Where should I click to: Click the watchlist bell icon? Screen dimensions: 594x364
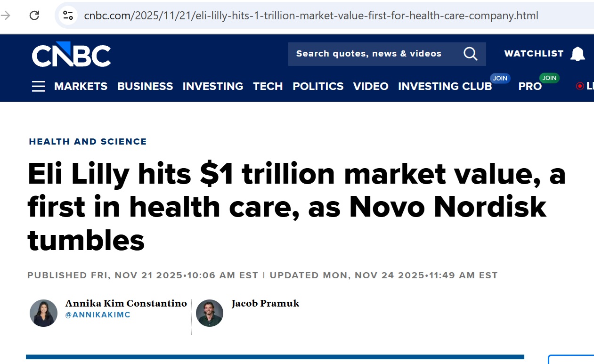click(578, 54)
